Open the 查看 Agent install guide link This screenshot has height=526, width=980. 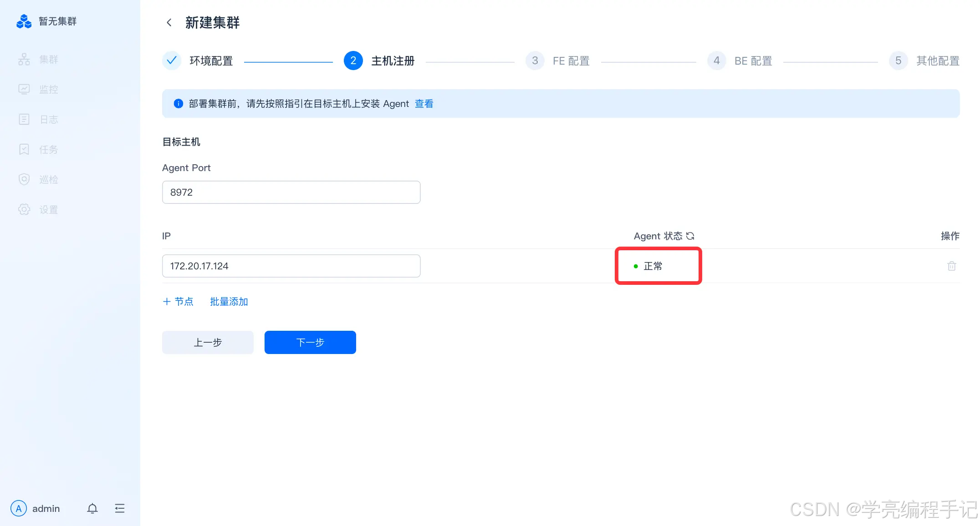tap(424, 104)
